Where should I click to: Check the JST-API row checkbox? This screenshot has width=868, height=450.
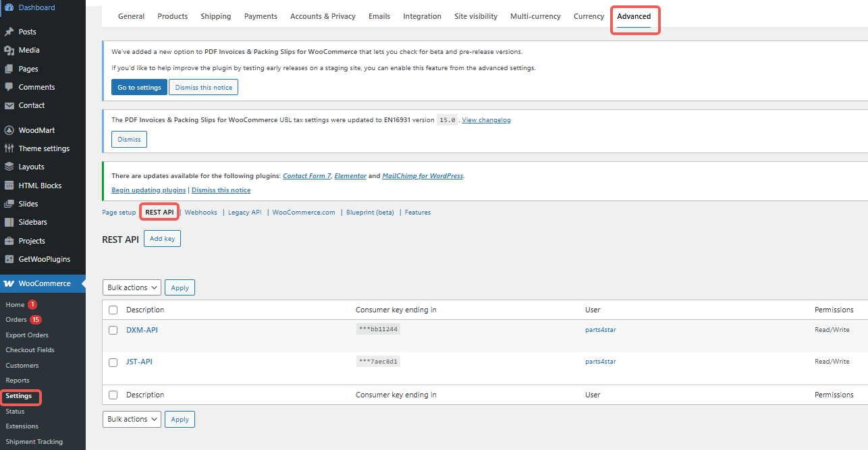pyautogui.click(x=113, y=362)
